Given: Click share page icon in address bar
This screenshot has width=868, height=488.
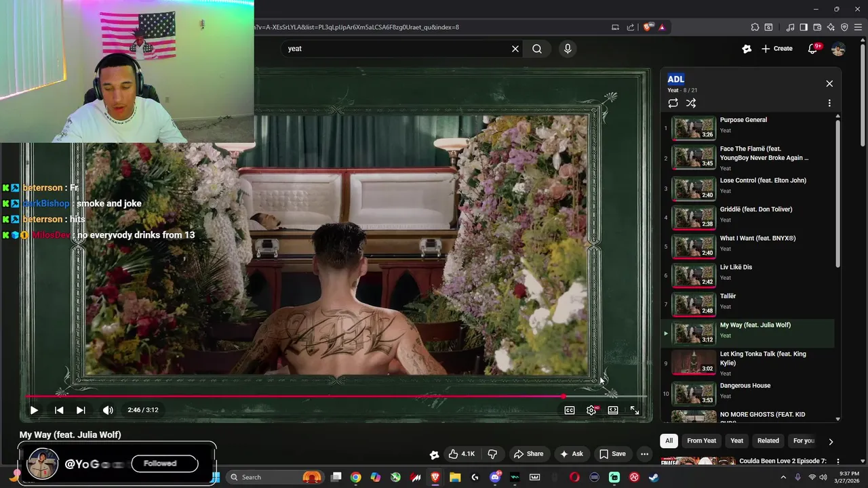Looking at the screenshot, I should [631, 27].
